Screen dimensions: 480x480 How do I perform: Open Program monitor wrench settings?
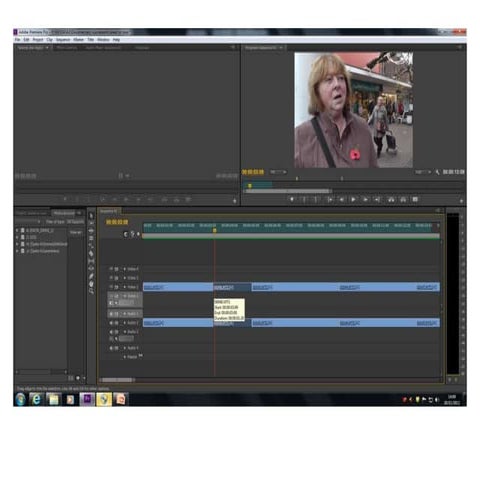[x=437, y=172]
